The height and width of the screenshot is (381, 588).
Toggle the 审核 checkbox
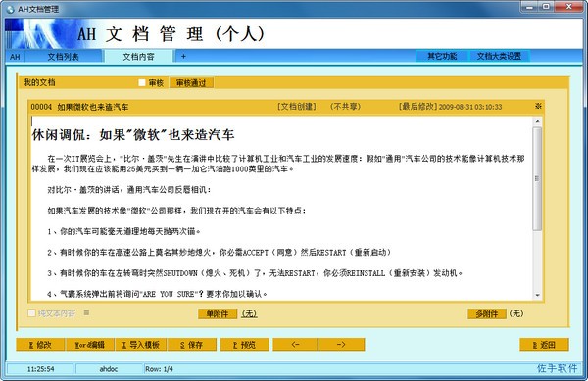tap(142, 83)
